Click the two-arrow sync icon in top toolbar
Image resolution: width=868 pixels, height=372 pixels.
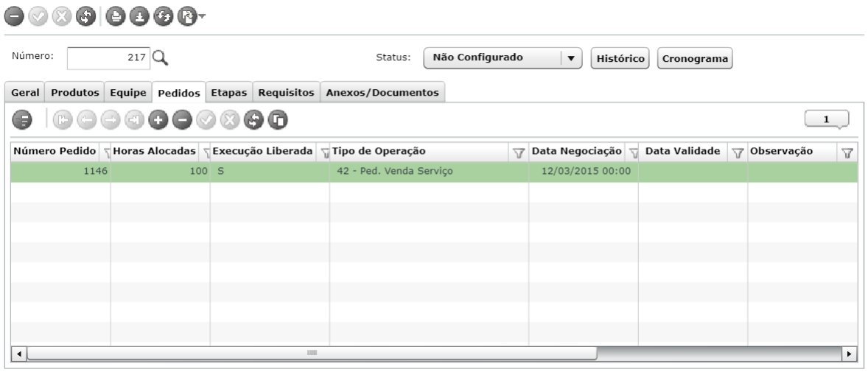point(164,17)
